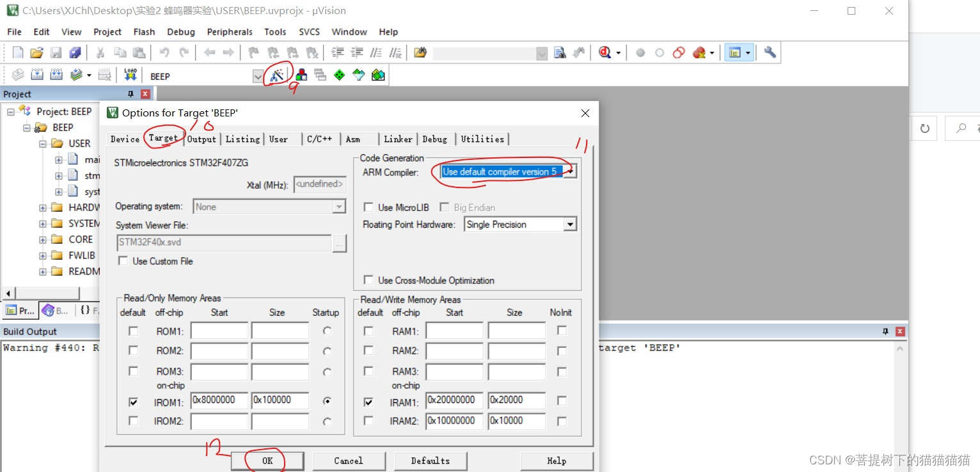Click the Find in Files icon
This screenshot has width=980, height=472.
coord(420,52)
